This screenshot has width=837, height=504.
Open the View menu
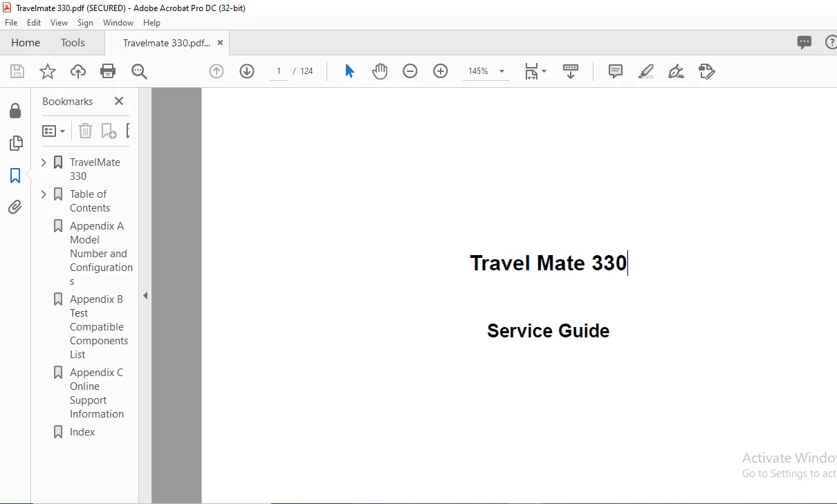click(59, 23)
